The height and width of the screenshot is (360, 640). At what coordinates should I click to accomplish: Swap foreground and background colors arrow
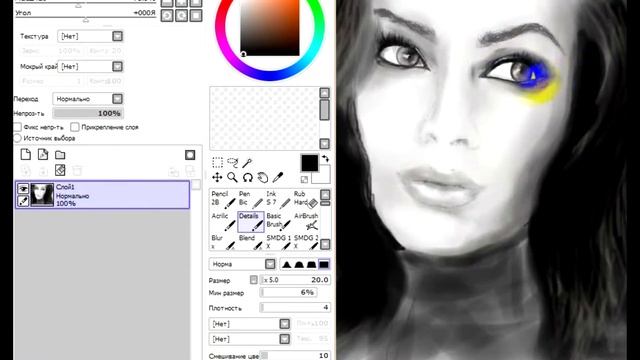tap(325, 158)
